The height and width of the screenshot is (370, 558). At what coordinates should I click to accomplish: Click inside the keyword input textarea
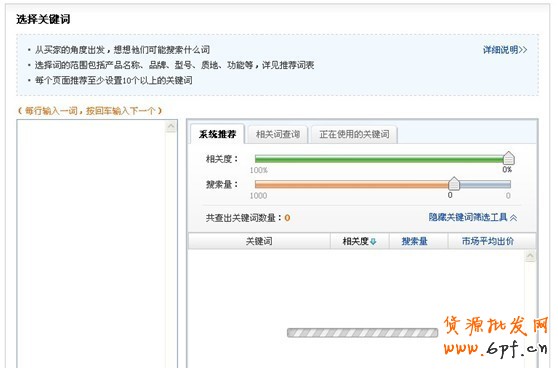[91, 244]
